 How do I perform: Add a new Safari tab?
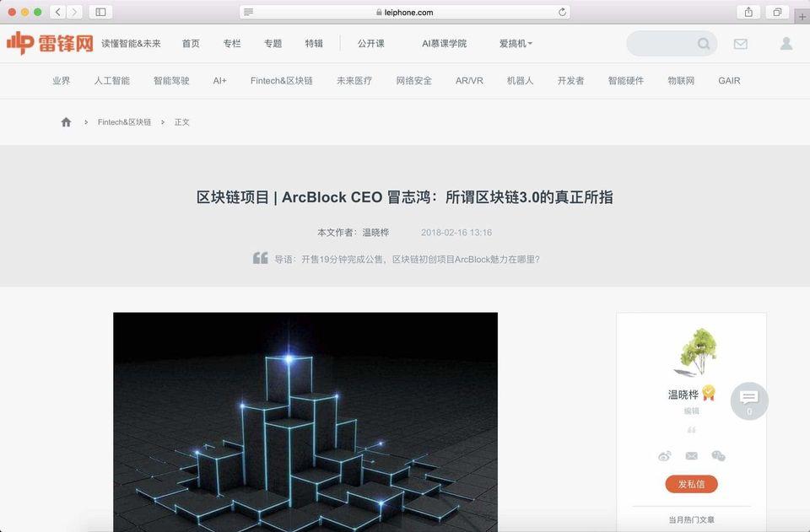[x=802, y=17]
